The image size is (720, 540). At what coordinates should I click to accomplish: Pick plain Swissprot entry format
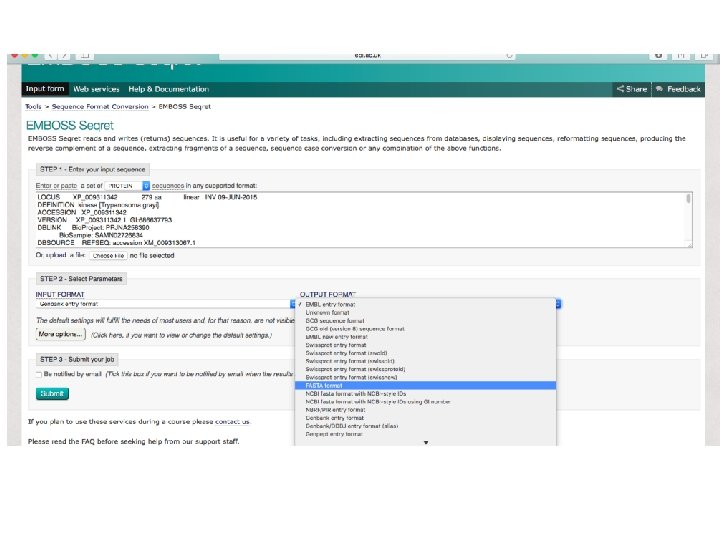pos(425,345)
